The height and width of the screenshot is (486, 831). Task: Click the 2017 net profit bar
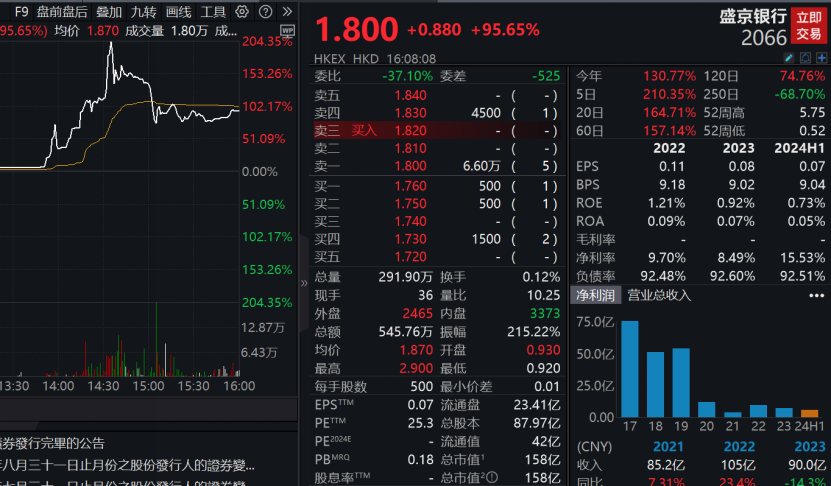tap(630, 369)
